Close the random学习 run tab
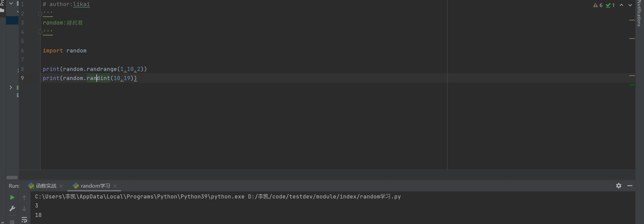The image size is (644, 224). click(x=115, y=186)
